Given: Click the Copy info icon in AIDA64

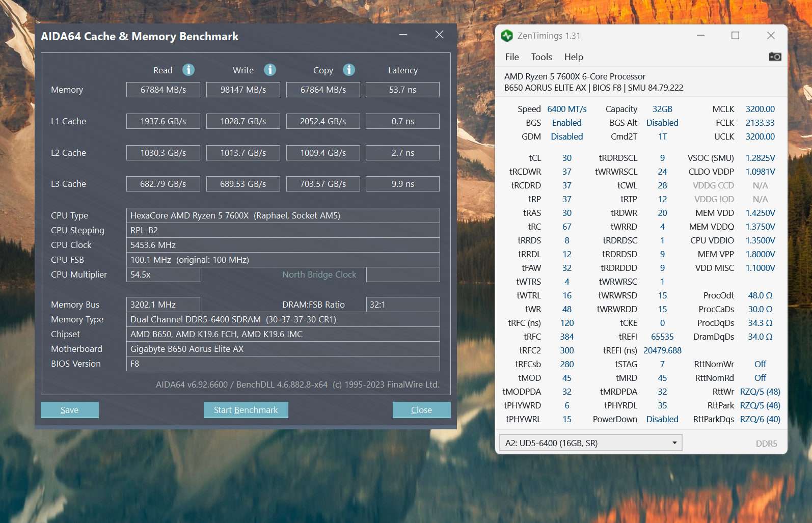Looking at the screenshot, I should coord(349,70).
